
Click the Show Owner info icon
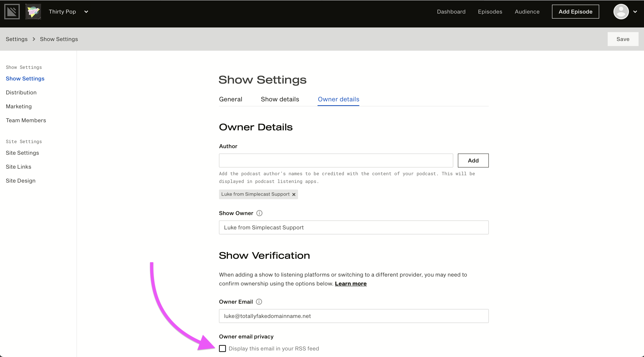260,213
